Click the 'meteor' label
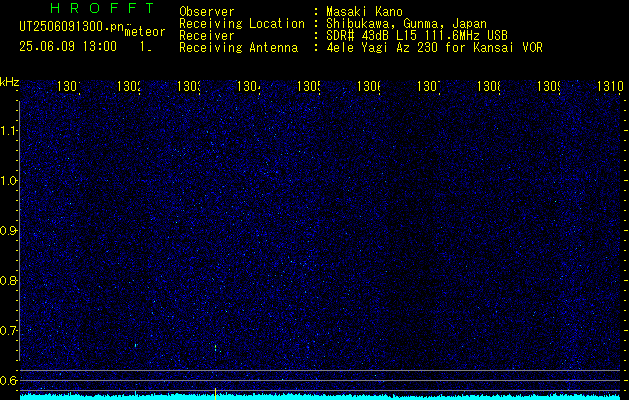This screenshot has width=629, height=400. 145,32
